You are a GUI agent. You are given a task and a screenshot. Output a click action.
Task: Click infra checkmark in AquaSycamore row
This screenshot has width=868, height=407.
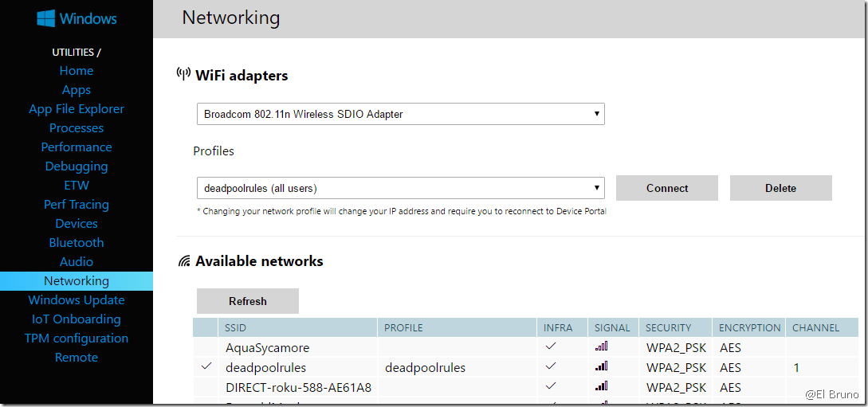(x=550, y=346)
